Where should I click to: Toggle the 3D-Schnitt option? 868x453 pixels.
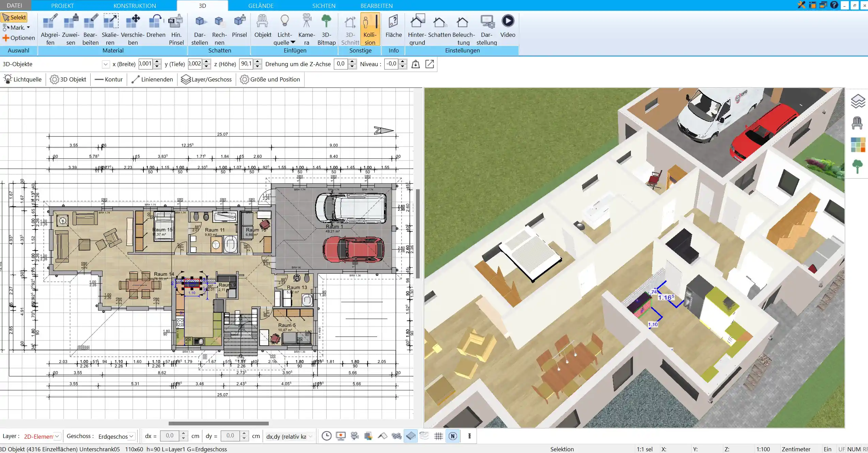pos(350,29)
